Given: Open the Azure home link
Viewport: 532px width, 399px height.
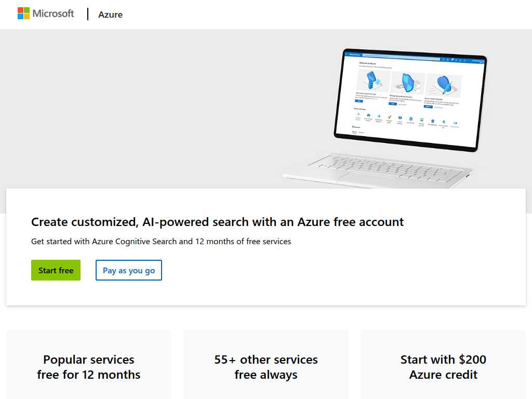Looking at the screenshot, I should pos(110,15).
